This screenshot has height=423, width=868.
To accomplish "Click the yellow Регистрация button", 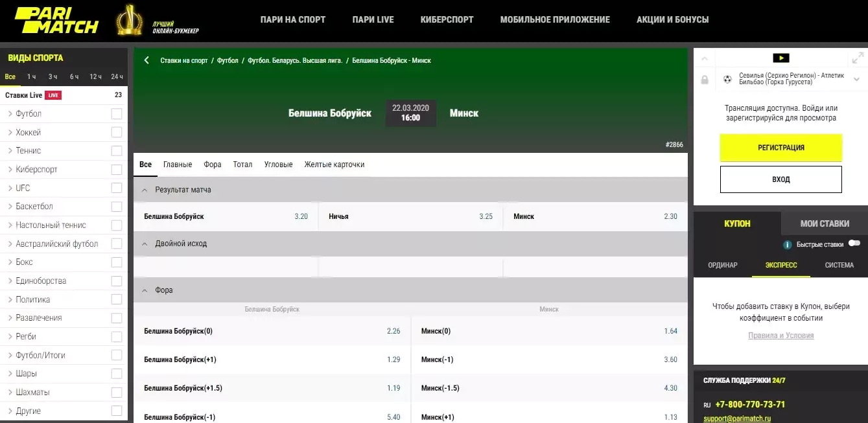I will coord(780,148).
